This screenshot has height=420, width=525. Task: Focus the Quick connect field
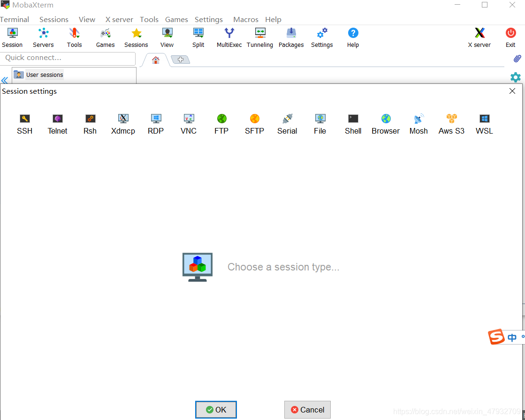[x=68, y=58]
